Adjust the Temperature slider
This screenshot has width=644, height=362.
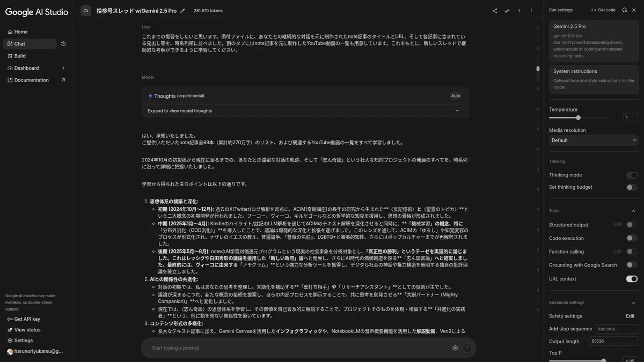click(579, 117)
